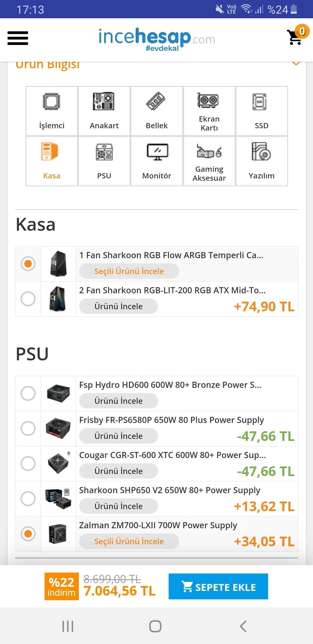Open the Yazılım category

tap(262, 161)
